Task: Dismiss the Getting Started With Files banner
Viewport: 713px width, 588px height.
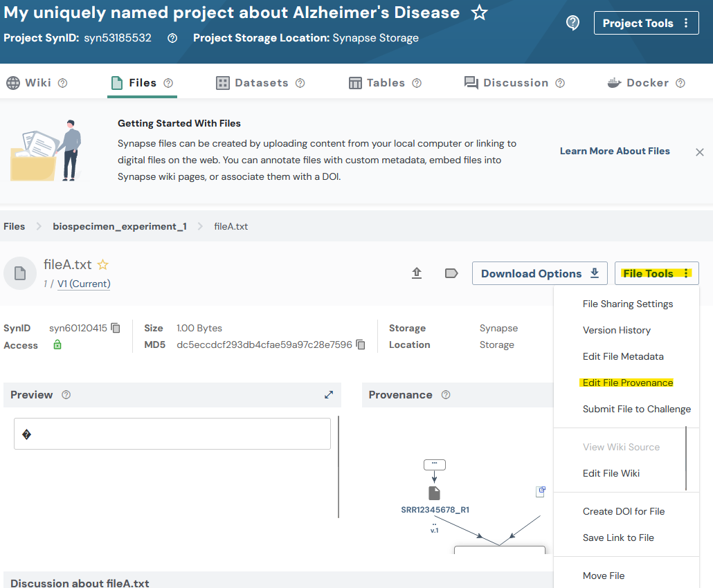Action: pos(699,152)
